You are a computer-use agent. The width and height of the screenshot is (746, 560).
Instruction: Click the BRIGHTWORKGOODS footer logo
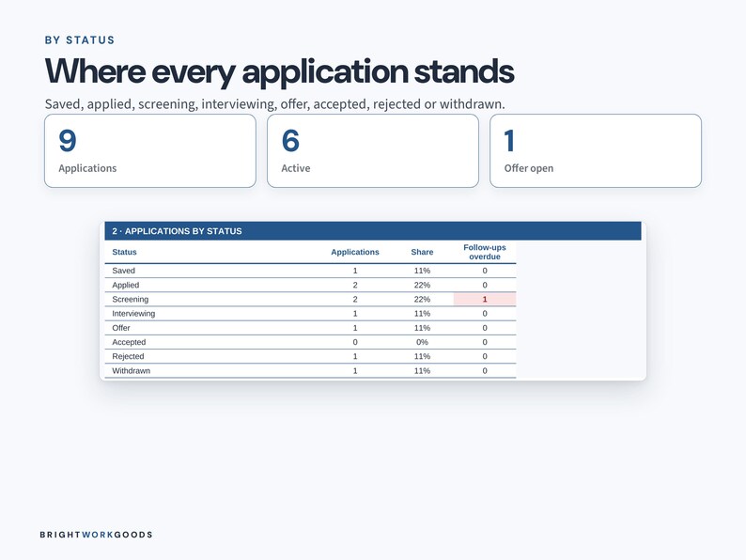[96, 535]
